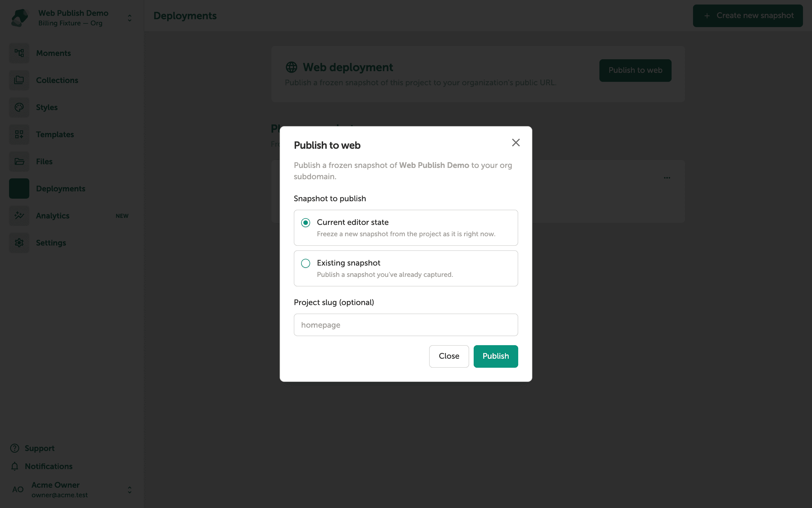
Task: Click the NEW badge next to Analytics
Action: click(x=122, y=216)
